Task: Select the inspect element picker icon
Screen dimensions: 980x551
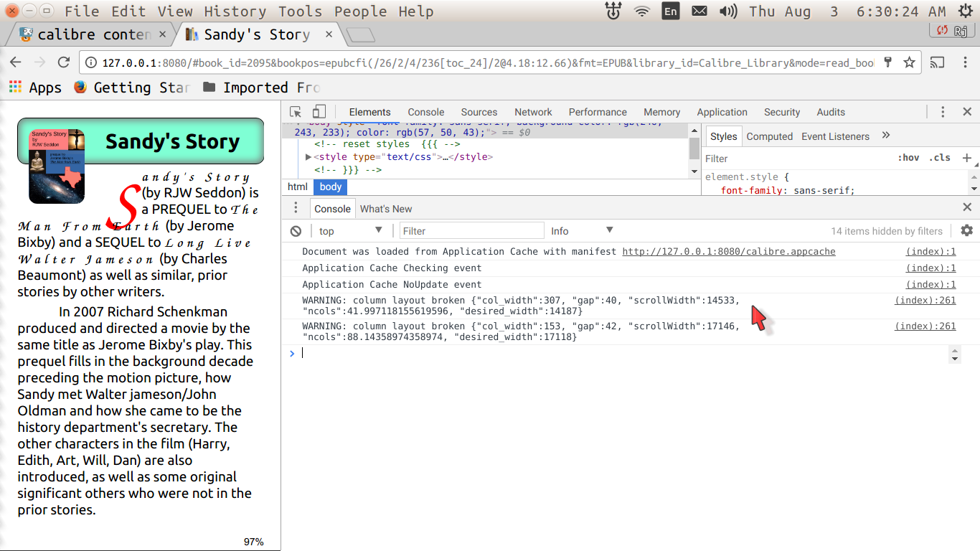Action: pos(296,112)
